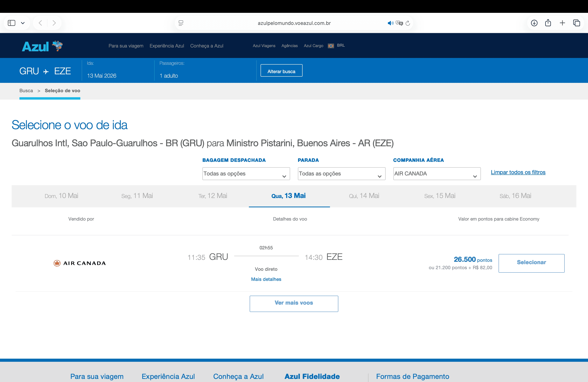Reload the page with the refresh icon
This screenshot has height=382, width=588.
[x=408, y=23]
